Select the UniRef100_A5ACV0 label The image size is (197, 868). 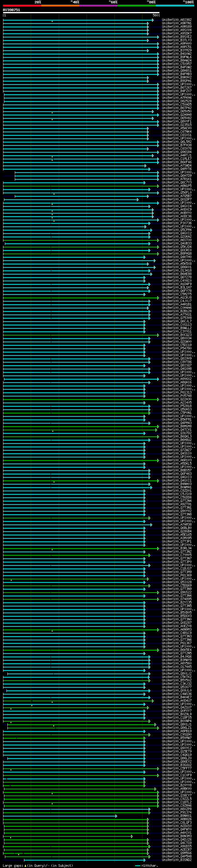point(177,128)
